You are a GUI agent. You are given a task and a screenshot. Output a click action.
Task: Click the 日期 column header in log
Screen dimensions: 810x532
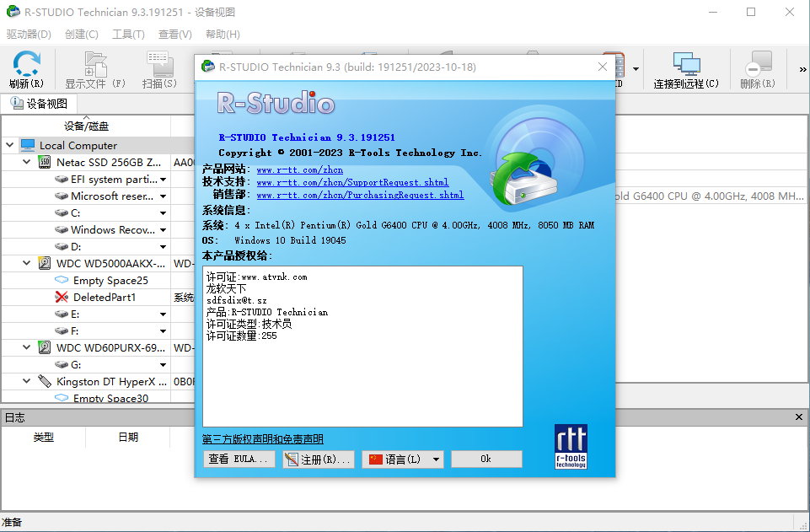pyautogui.click(x=128, y=437)
